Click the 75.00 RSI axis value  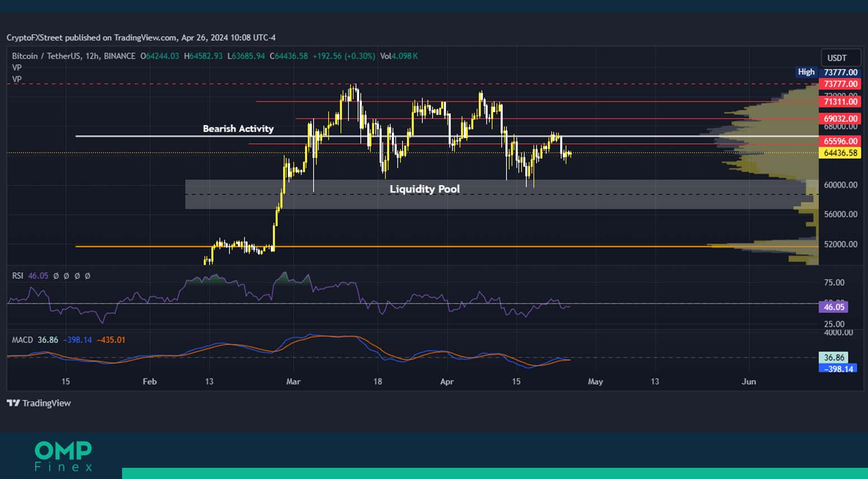(834, 283)
